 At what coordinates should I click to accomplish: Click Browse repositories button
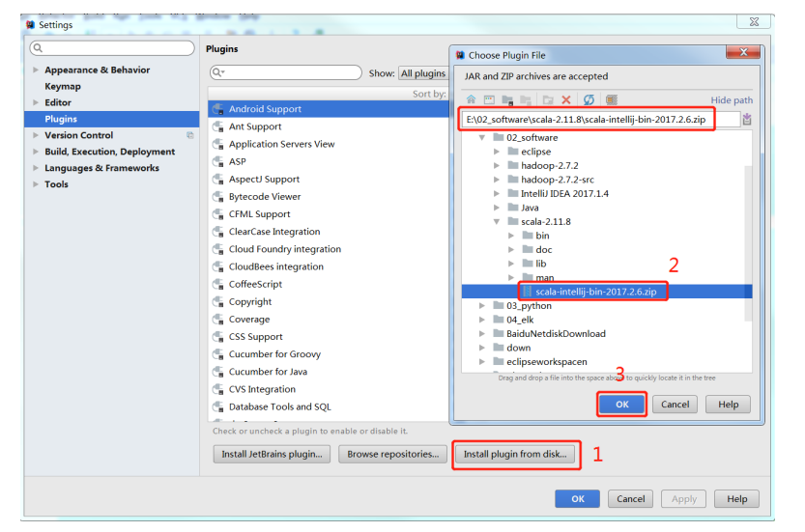(x=392, y=454)
